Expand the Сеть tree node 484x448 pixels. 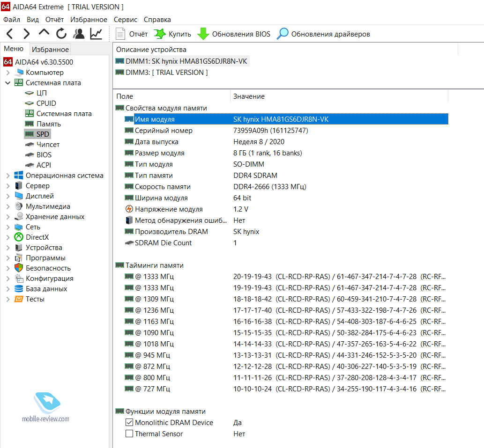point(8,227)
